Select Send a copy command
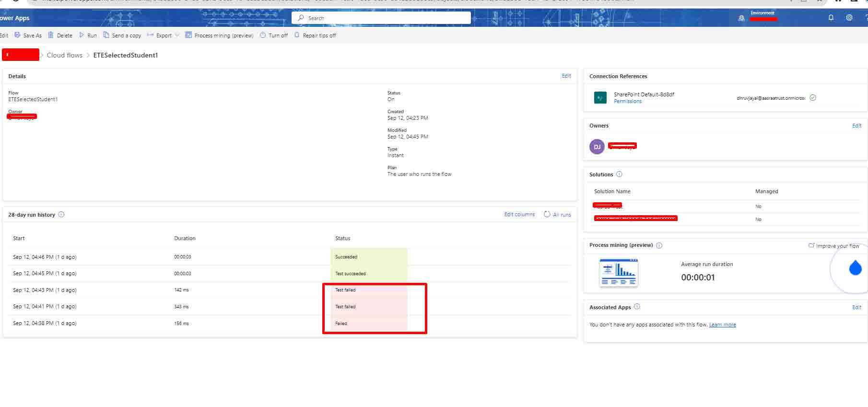This screenshot has width=868, height=407. (x=122, y=35)
